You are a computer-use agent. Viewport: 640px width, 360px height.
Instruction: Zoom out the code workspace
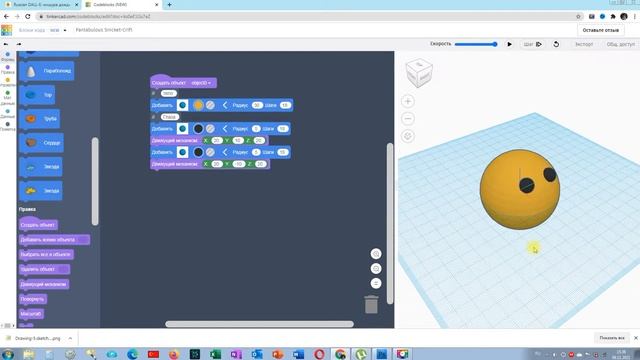pos(376,269)
